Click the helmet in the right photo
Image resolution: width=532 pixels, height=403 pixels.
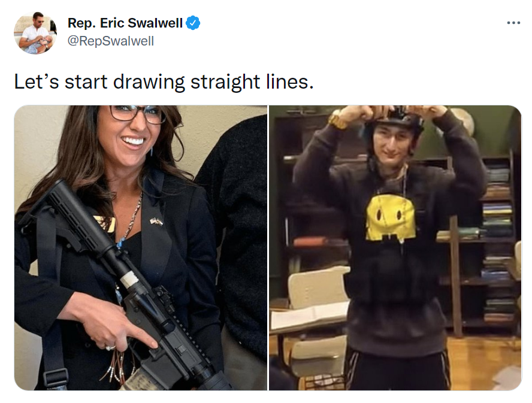tap(398, 122)
